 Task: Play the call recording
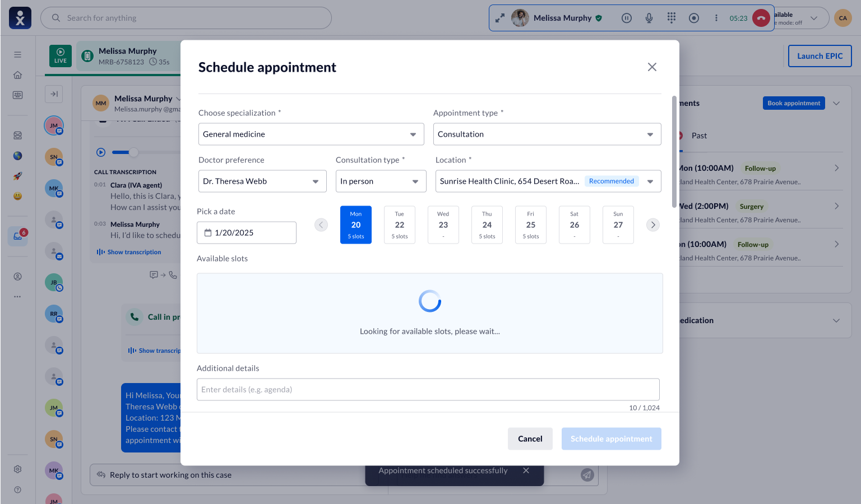101,152
